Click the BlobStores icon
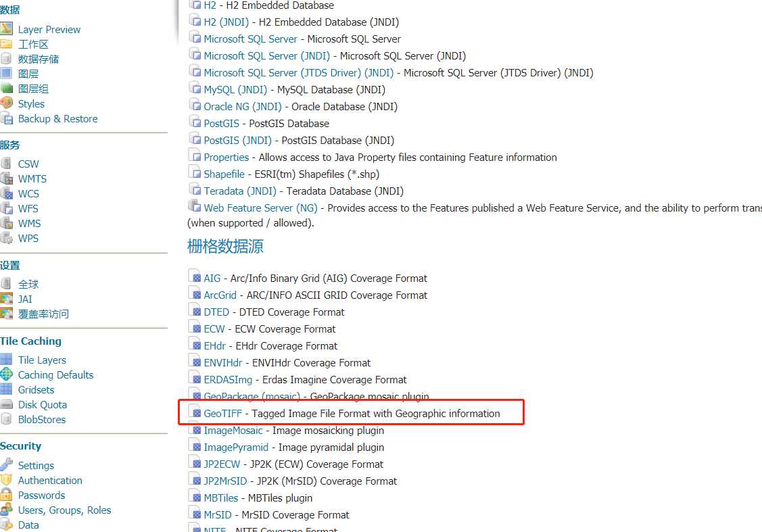Screen dimensions: 762x532 coord(6,419)
